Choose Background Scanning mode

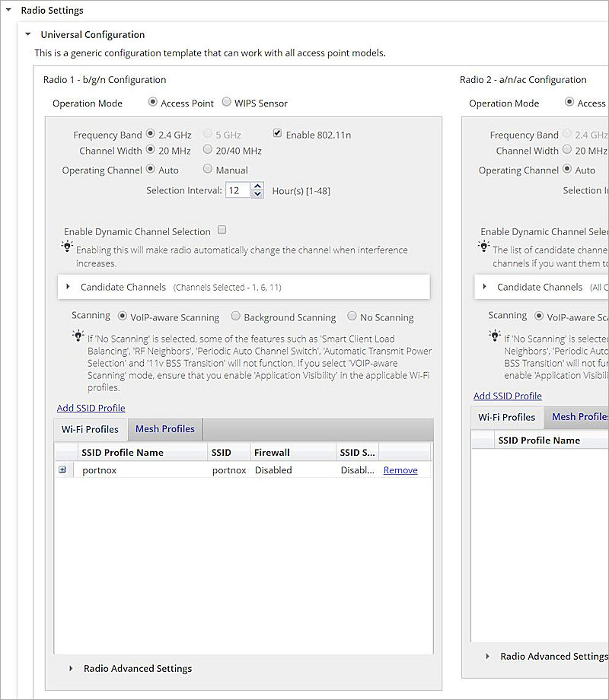click(x=236, y=317)
